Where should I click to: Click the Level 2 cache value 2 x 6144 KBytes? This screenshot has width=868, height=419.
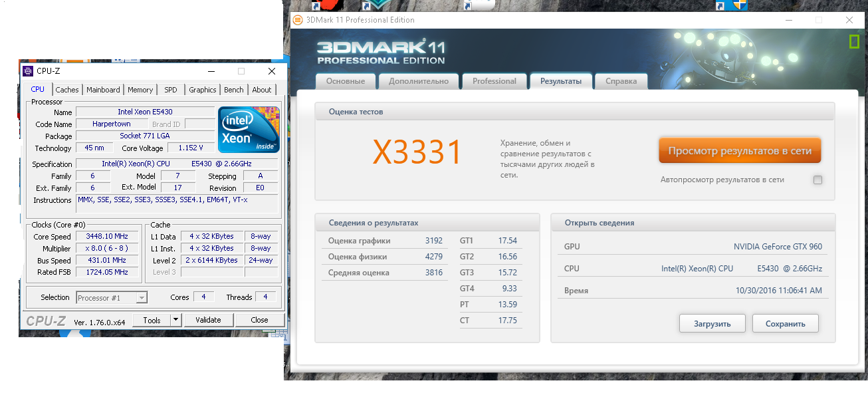point(213,260)
